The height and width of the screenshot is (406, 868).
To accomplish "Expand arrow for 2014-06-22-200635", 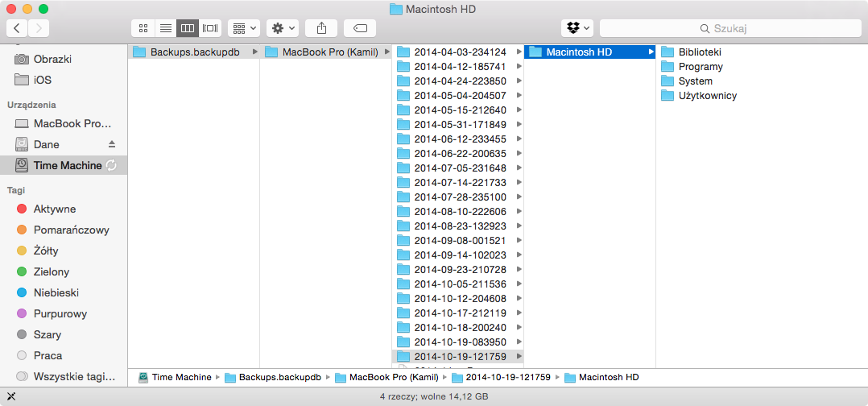I will pos(519,153).
